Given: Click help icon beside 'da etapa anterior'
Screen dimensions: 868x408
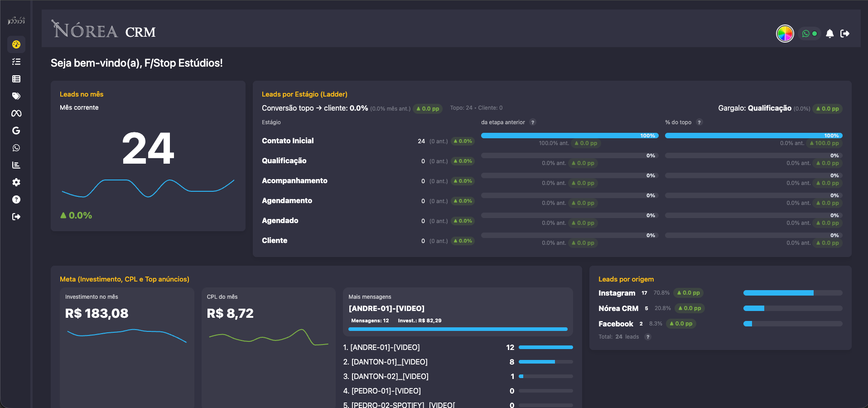Looking at the screenshot, I should point(533,122).
